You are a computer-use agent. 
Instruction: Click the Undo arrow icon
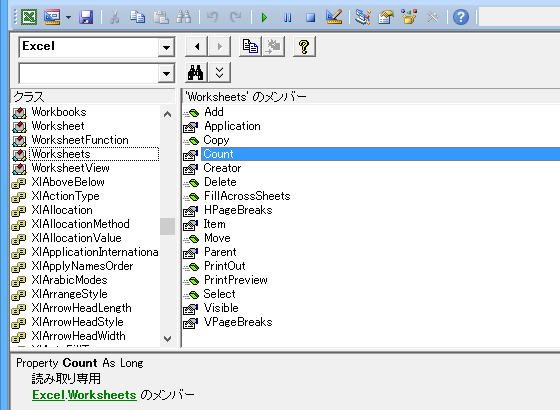tap(212, 17)
